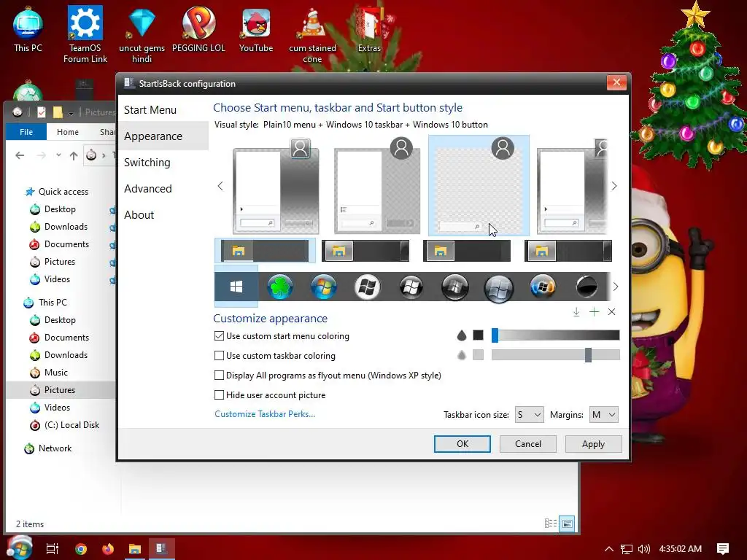Open the volume control in system tray
The image size is (747, 560).
click(x=643, y=549)
